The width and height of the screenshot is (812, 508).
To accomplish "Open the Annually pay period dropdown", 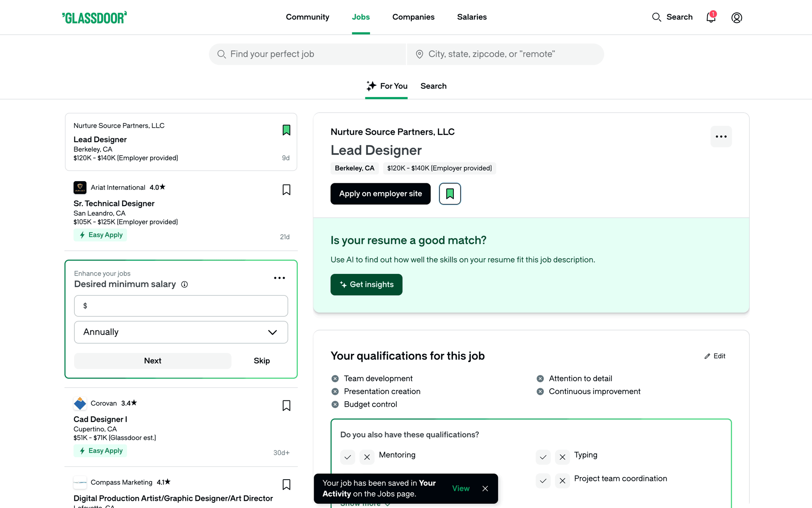I will pos(181,332).
